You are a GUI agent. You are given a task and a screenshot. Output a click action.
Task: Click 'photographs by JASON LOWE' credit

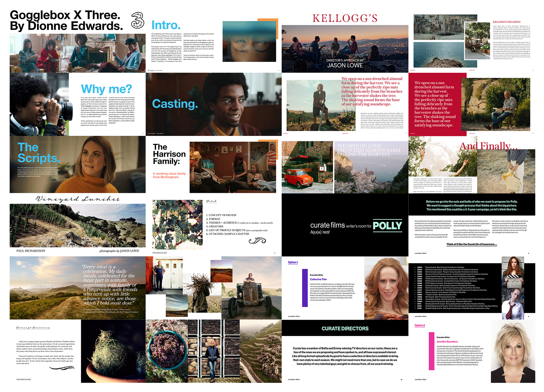pos(119,251)
